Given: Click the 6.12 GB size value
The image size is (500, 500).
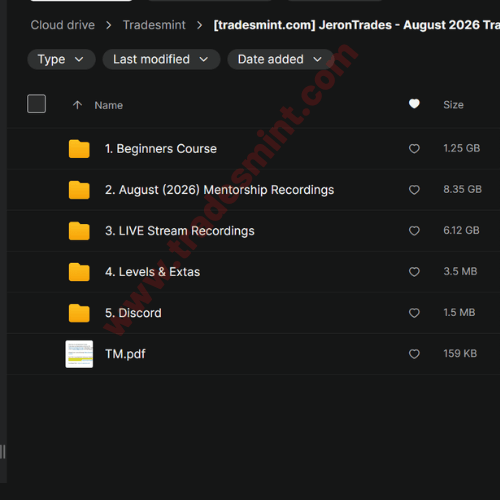Looking at the screenshot, I should point(461,230).
